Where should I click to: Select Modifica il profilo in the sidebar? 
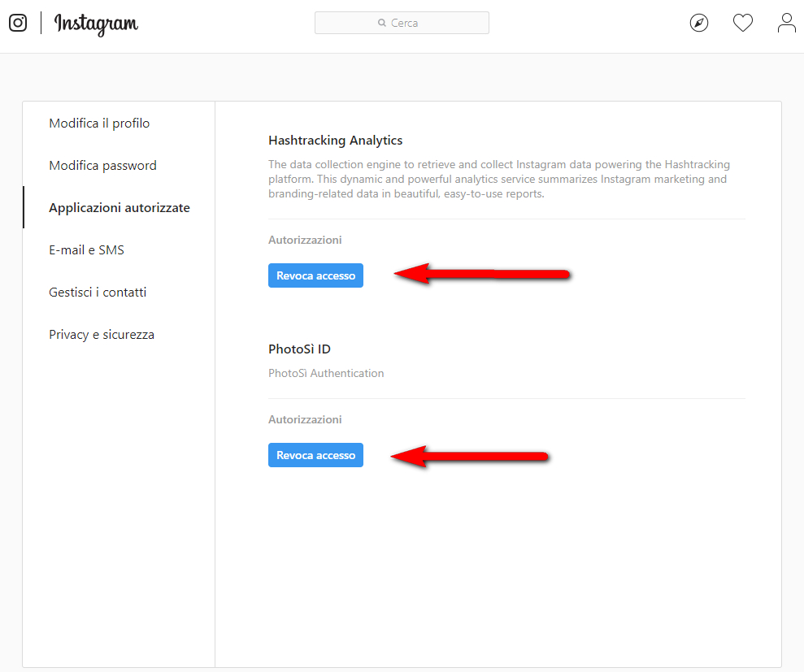pos(99,123)
